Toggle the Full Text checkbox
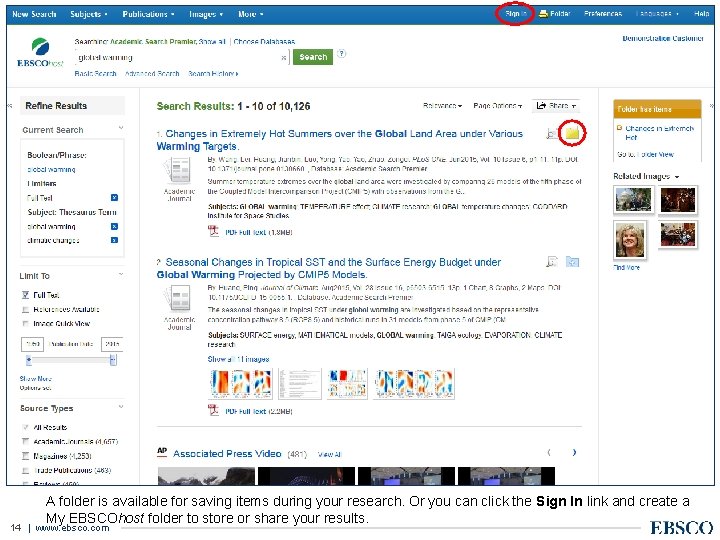The image size is (720, 540). coord(25,295)
